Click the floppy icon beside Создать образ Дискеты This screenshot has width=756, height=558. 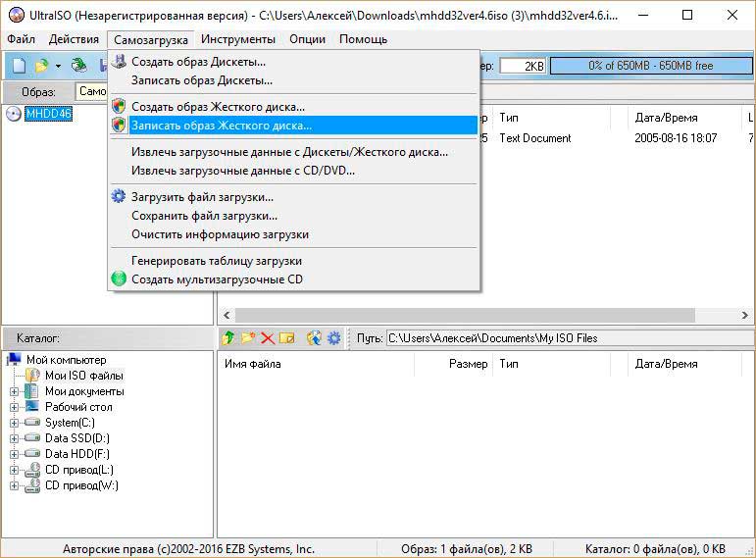[x=119, y=61]
